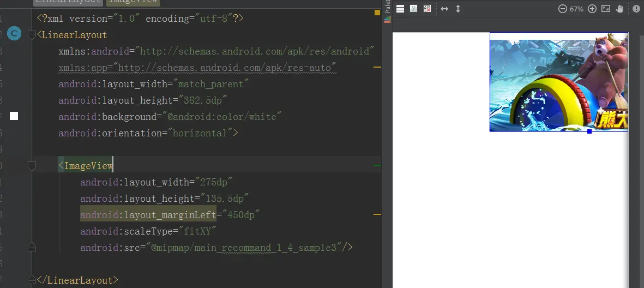Select the bear image in the preview
This screenshot has height=288, width=644.
coord(558,82)
